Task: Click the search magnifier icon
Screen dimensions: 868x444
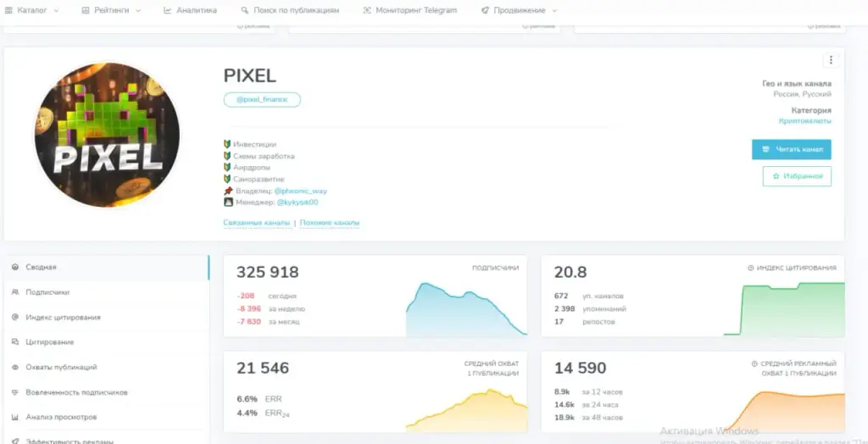Action: pyautogui.click(x=245, y=10)
